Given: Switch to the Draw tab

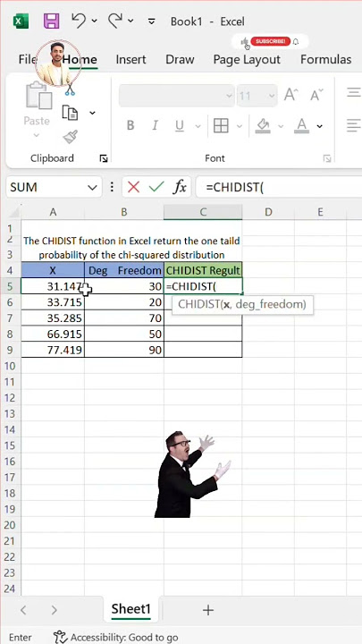Looking at the screenshot, I should [180, 60].
